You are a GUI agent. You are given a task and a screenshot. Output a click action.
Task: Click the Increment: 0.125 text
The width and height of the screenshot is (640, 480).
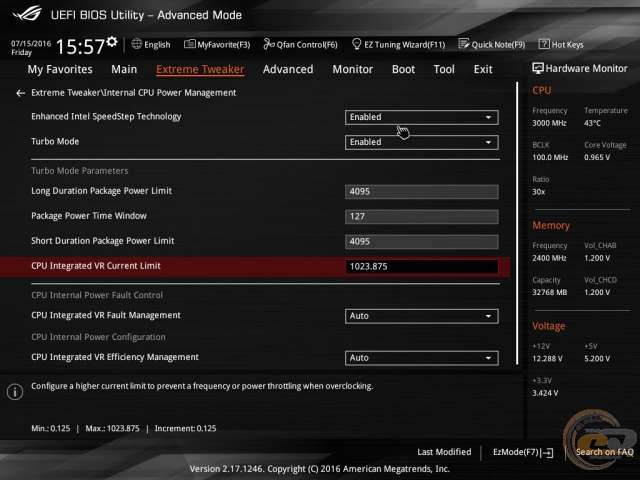[x=185, y=429]
